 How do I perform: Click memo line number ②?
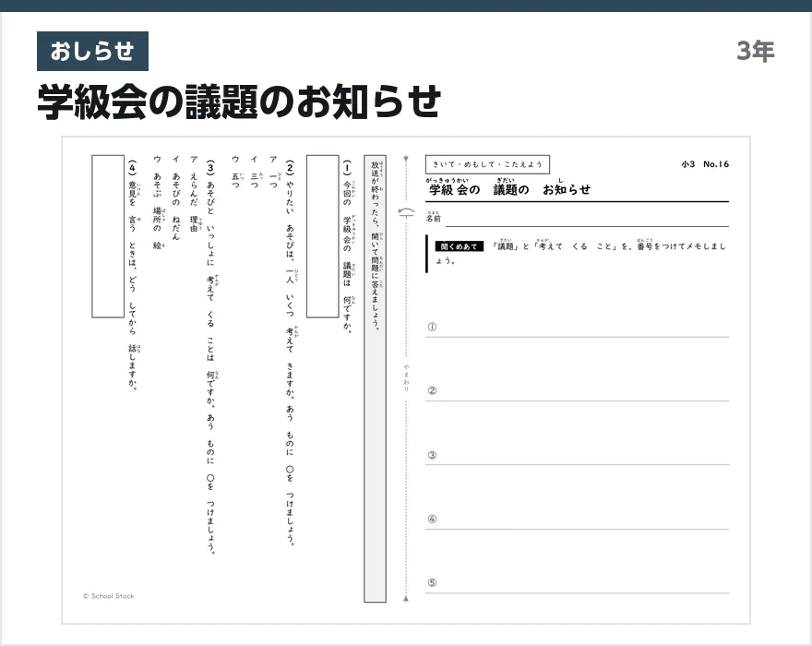click(x=432, y=390)
